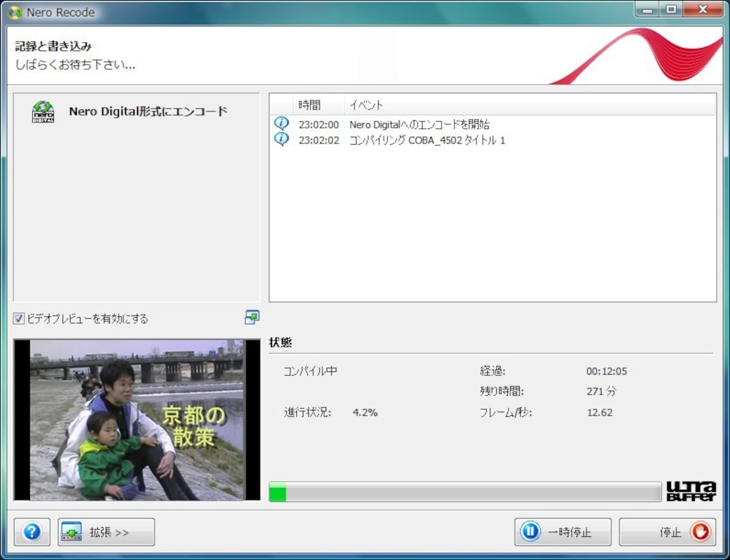
Task: Click the Nero Digital logo icon
Action: (x=43, y=112)
